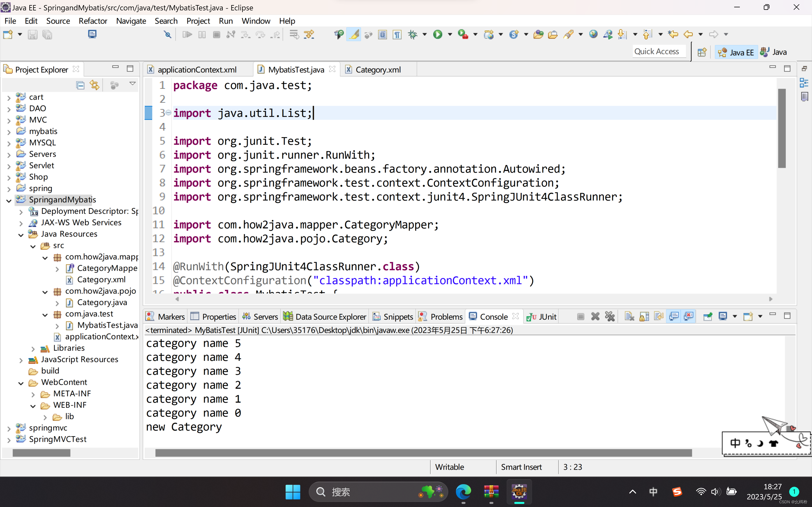
Task: Click the Debug bug icon
Action: (x=412, y=35)
